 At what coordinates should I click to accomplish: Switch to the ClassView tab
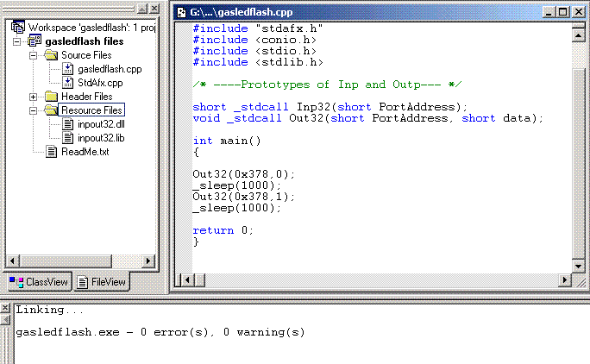(39, 282)
